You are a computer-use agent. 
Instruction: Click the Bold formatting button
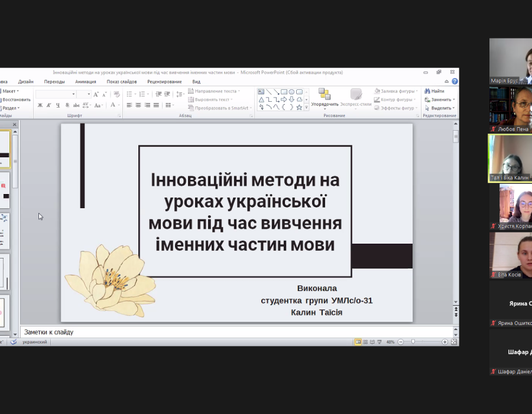(40, 105)
